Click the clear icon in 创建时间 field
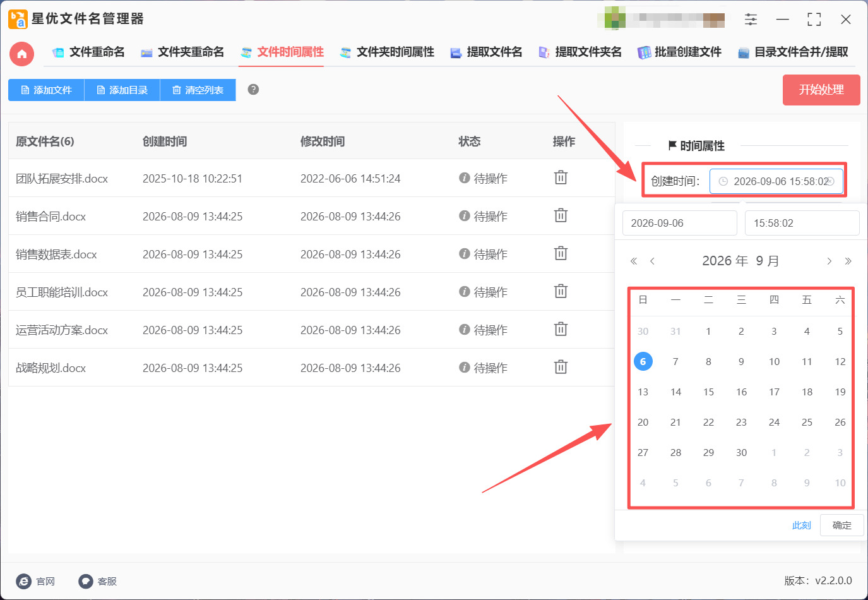The width and height of the screenshot is (868, 600). pos(831,181)
